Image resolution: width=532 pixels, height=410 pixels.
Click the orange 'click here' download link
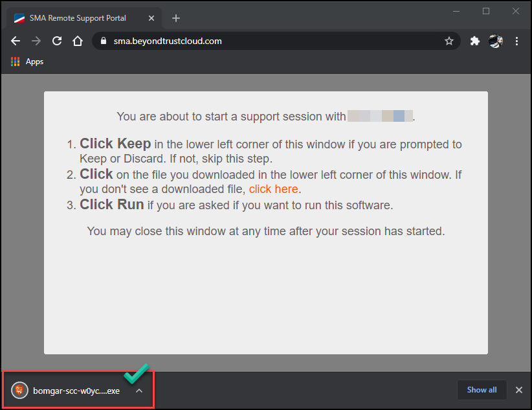pos(273,188)
